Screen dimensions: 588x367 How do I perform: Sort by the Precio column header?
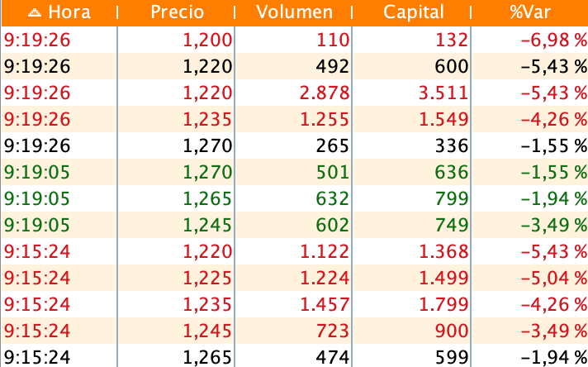[177, 12]
